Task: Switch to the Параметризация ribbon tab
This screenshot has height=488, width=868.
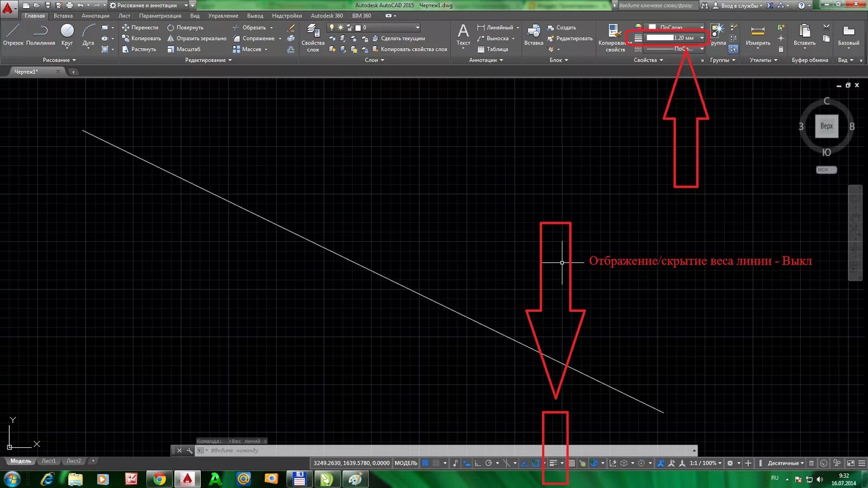Action: click(x=160, y=16)
